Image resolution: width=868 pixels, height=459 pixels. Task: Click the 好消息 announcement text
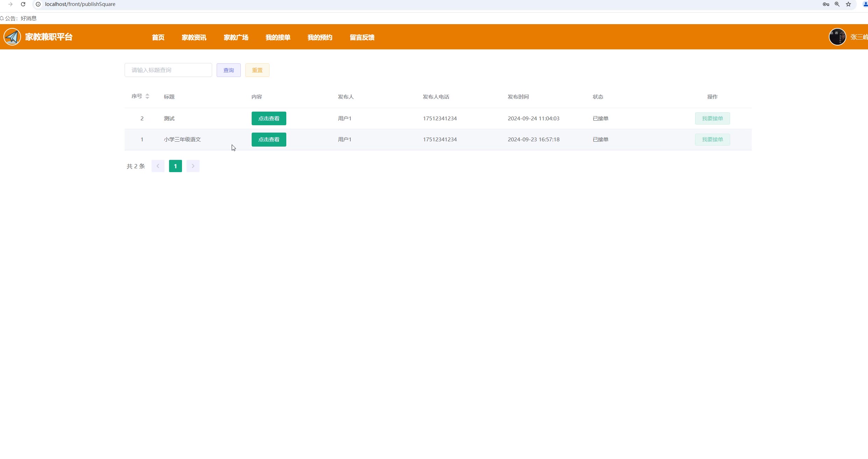pos(29,18)
